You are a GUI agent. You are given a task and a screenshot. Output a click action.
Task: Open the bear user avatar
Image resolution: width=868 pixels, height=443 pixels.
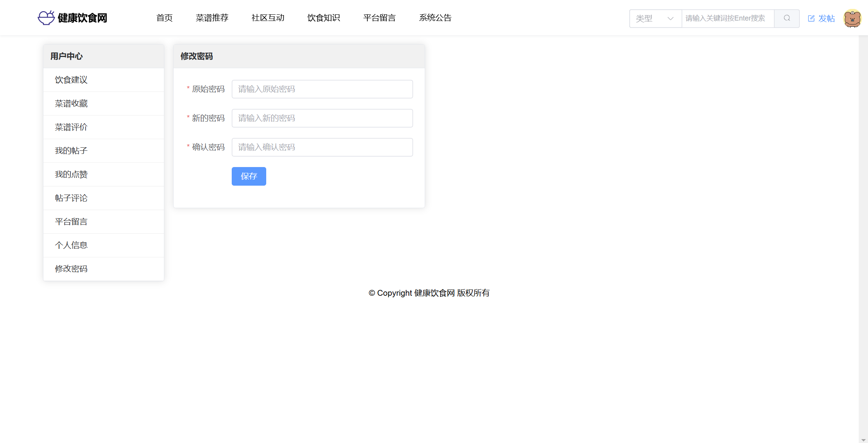[x=852, y=18]
